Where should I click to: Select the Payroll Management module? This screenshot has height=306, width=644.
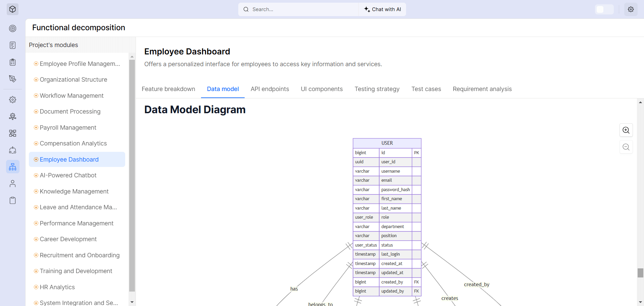(x=77, y=128)
